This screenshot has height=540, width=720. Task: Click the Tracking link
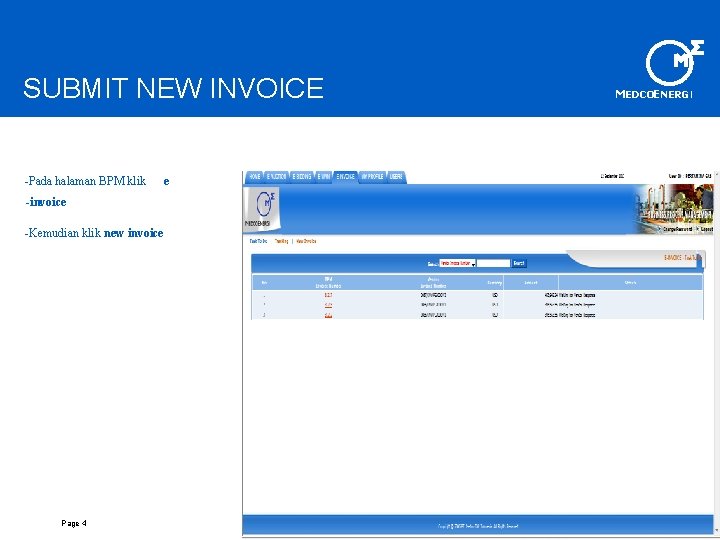281,241
